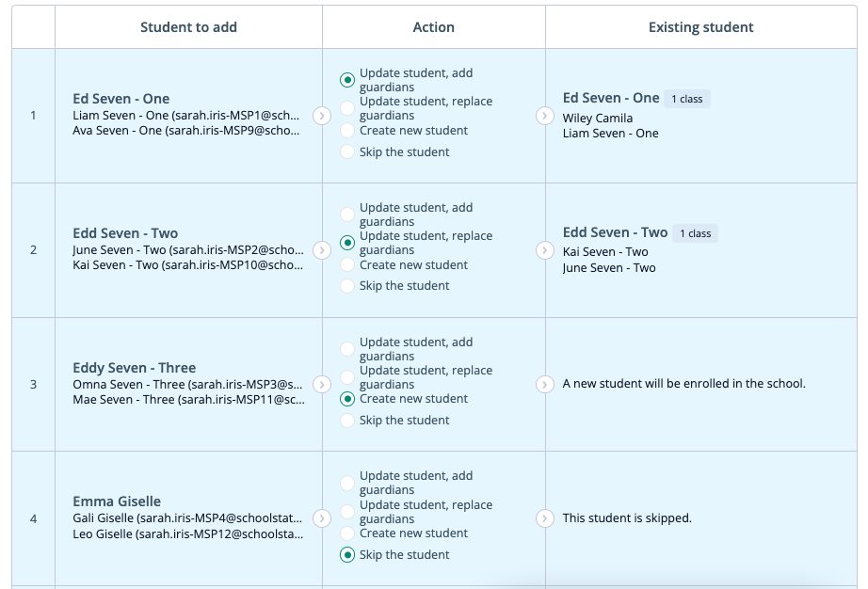Screen dimensions: 868x589
Task: Select 'Create new student' for Edd Seven - Two
Action: click(347, 265)
